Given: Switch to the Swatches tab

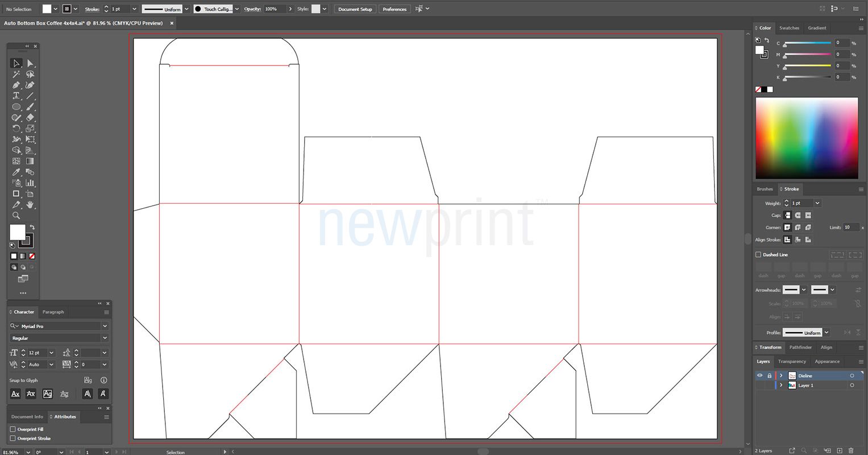Looking at the screenshot, I should click(789, 27).
